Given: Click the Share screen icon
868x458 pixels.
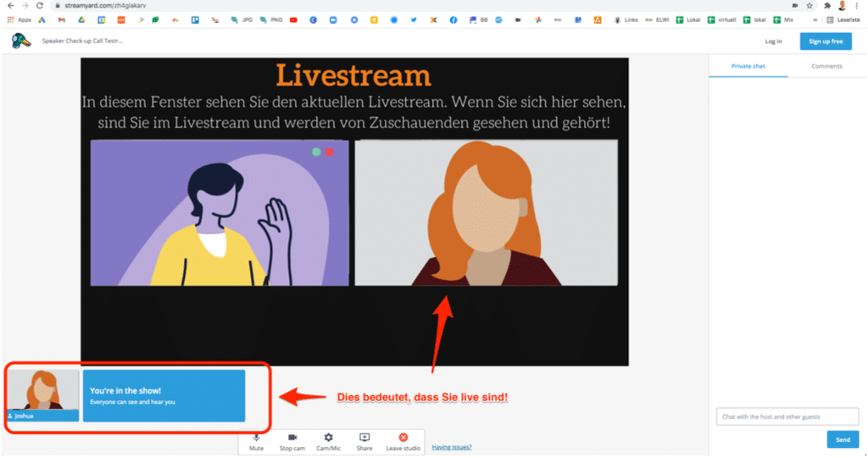Looking at the screenshot, I should tap(364, 440).
